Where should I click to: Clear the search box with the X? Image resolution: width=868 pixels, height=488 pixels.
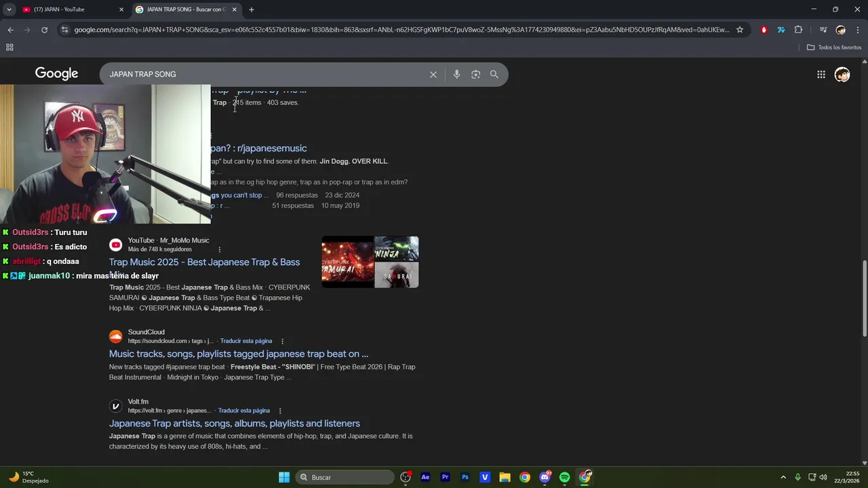tap(433, 75)
